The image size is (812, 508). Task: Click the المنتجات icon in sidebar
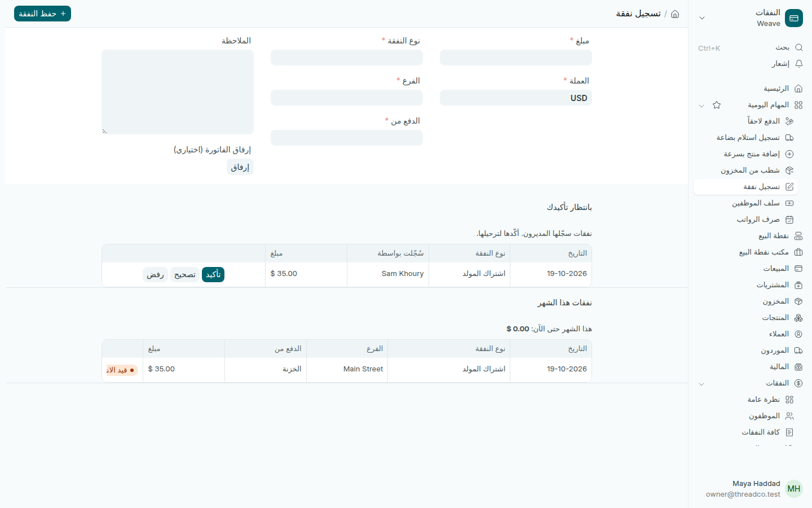[798, 318]
